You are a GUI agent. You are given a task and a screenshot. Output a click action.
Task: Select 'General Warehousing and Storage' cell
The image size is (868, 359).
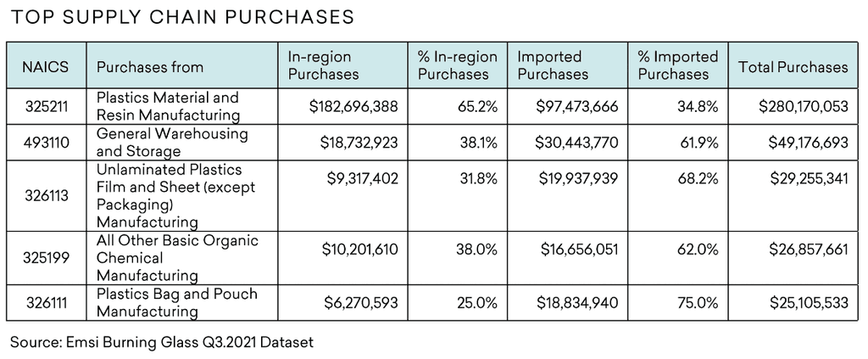[172, 143]
